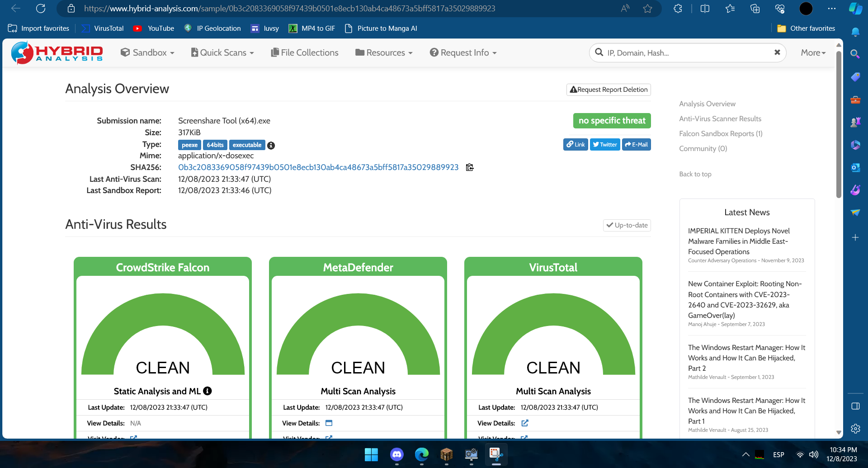Open the volume control in system tray

pyautogui.click(x=814, y=454)
